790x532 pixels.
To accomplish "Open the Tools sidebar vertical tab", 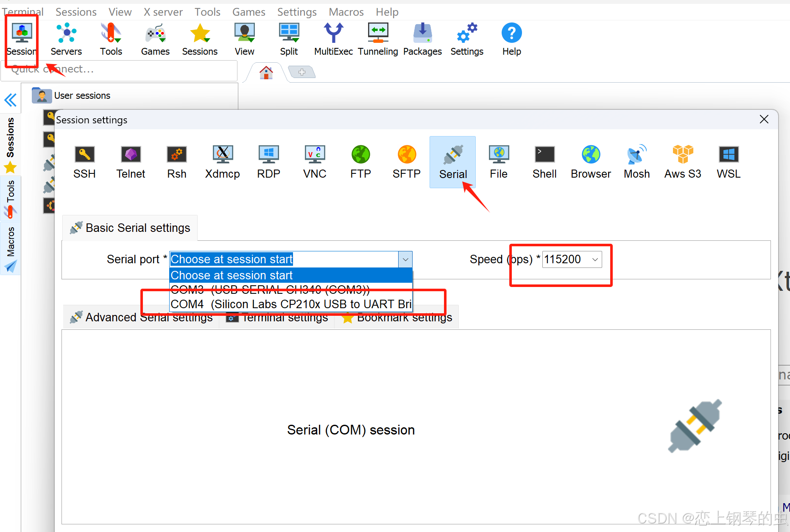I will (x=10, y=198).
